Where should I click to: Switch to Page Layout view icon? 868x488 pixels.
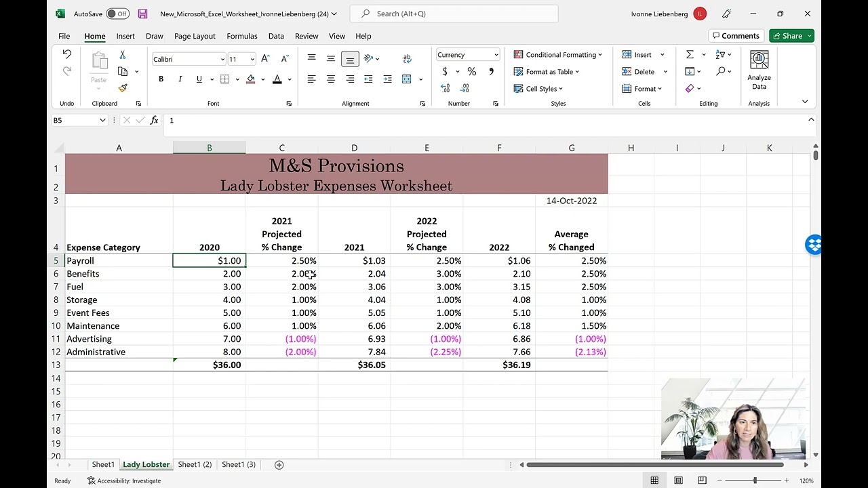pyautogui.click(x=678, y=481)
